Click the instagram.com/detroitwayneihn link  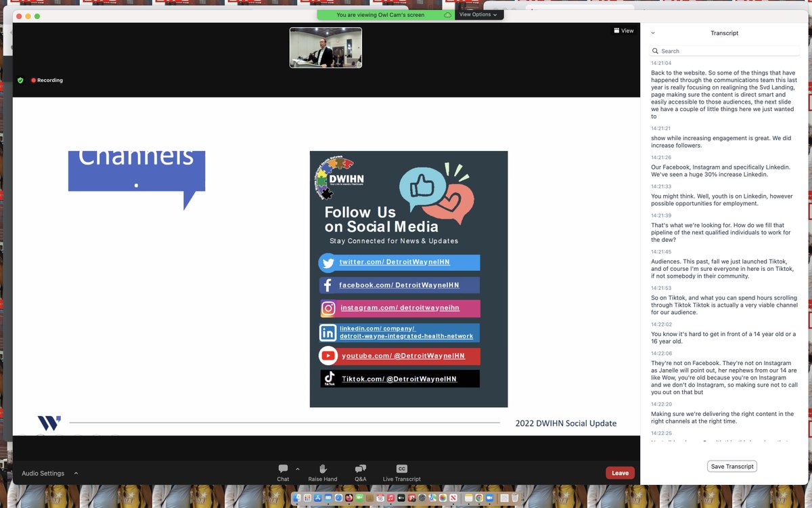point(400,308)
